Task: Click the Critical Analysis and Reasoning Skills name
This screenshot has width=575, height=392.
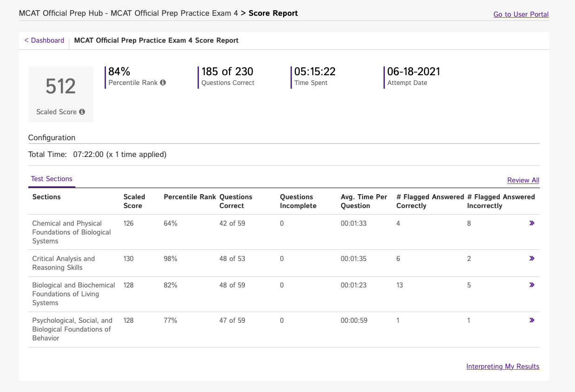Action: tap(63, 263)
